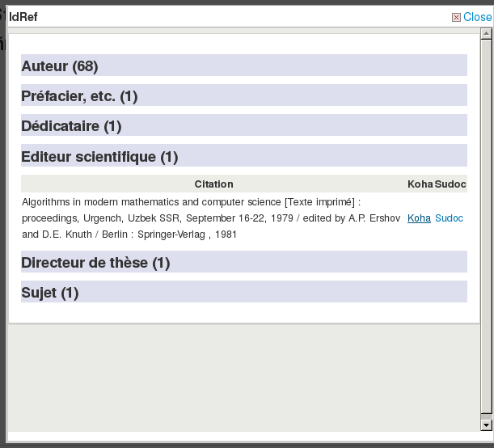494x448 pixels.
Task: Click the Koha column header
Action: [420, 184]
